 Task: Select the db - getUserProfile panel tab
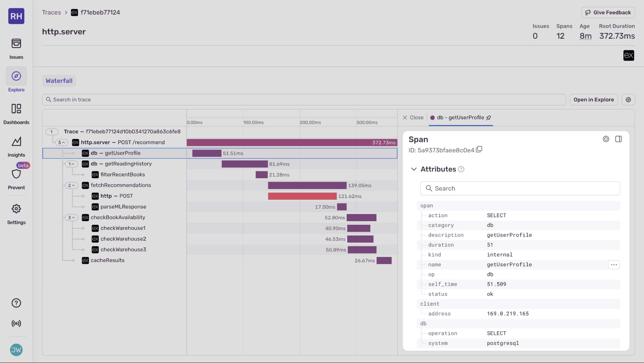pos(460,118)
